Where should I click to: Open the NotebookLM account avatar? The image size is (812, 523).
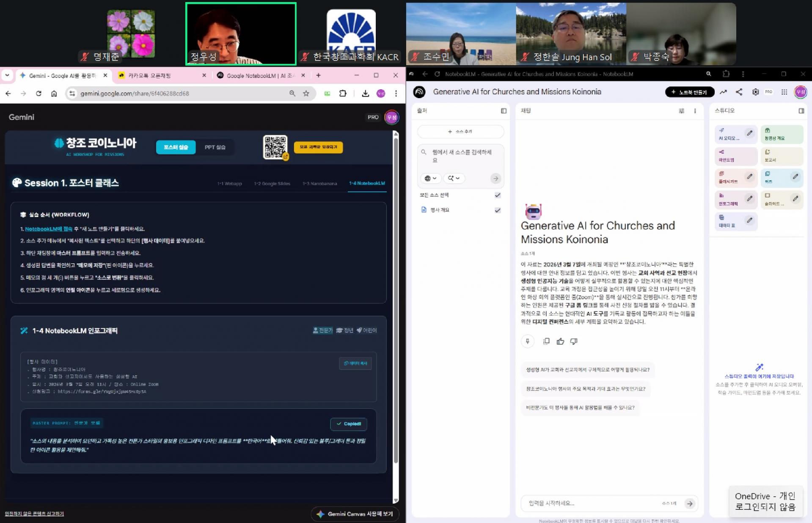pyautogui.click(x=800, y=92)
